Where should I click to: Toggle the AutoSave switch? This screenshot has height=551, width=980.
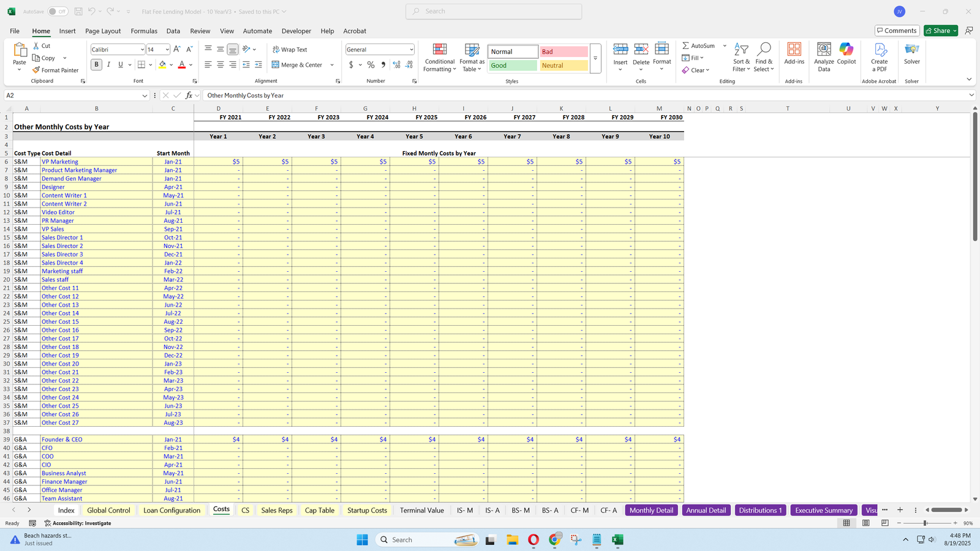pyautogui.click(x=58, y=12)
